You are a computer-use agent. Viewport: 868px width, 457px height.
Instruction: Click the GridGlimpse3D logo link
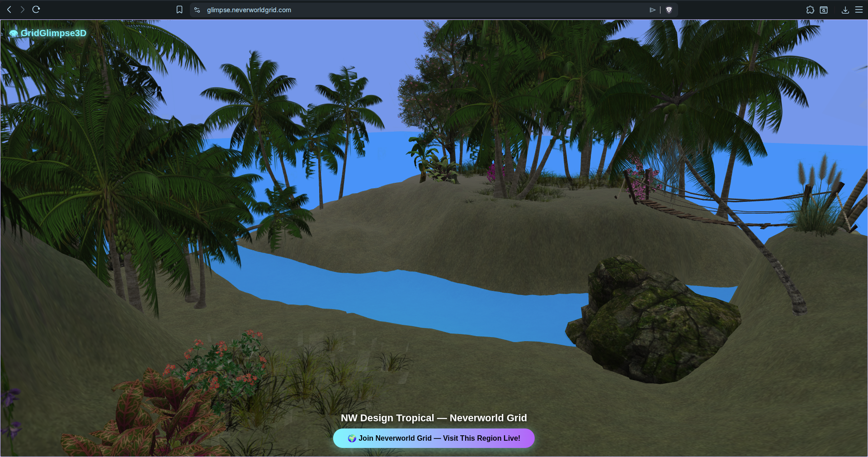(x=47, y=33)
